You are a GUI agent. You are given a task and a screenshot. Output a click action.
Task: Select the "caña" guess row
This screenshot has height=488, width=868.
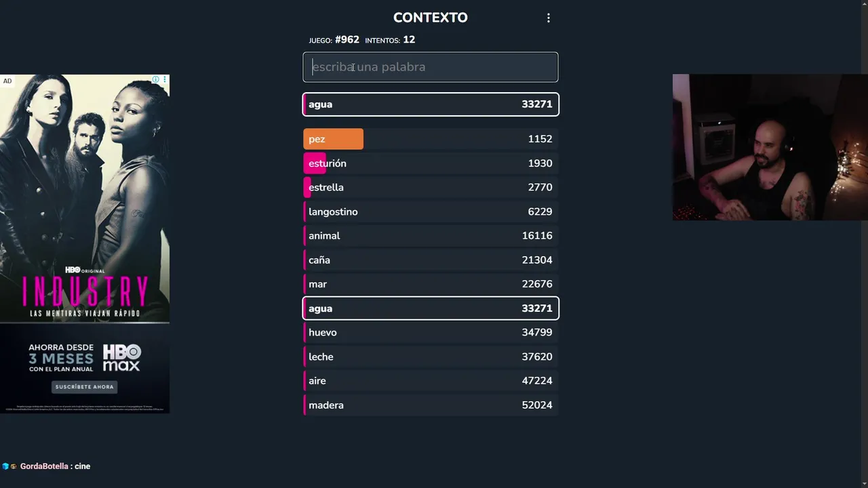point(431,260)
